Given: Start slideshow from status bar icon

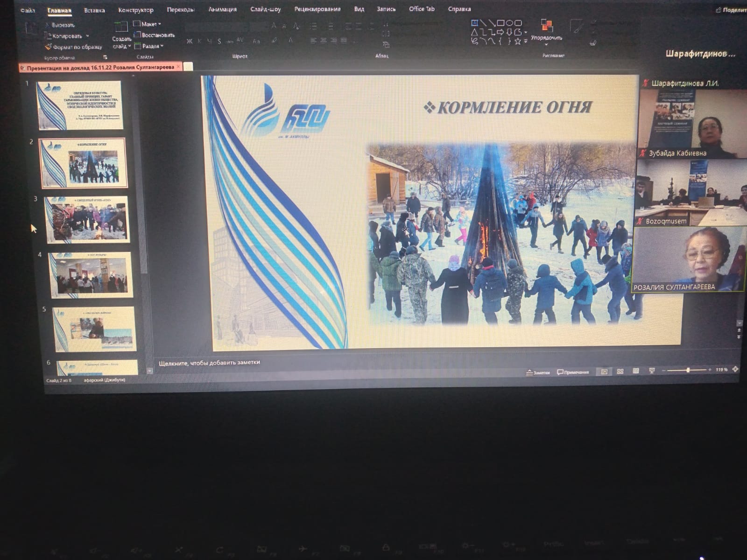Looking at the screenshot, I should pos(652,371).
